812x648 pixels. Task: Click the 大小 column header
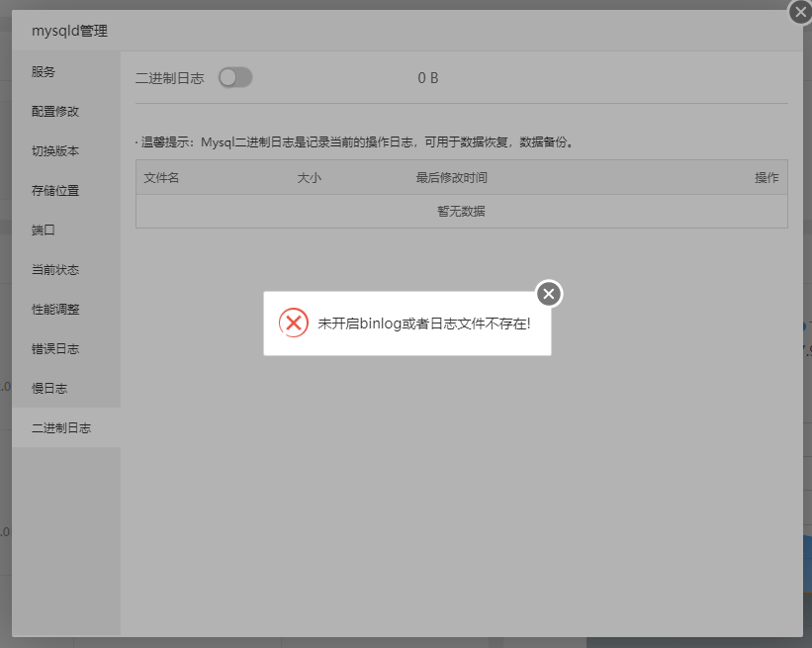[x=310, y=178]
